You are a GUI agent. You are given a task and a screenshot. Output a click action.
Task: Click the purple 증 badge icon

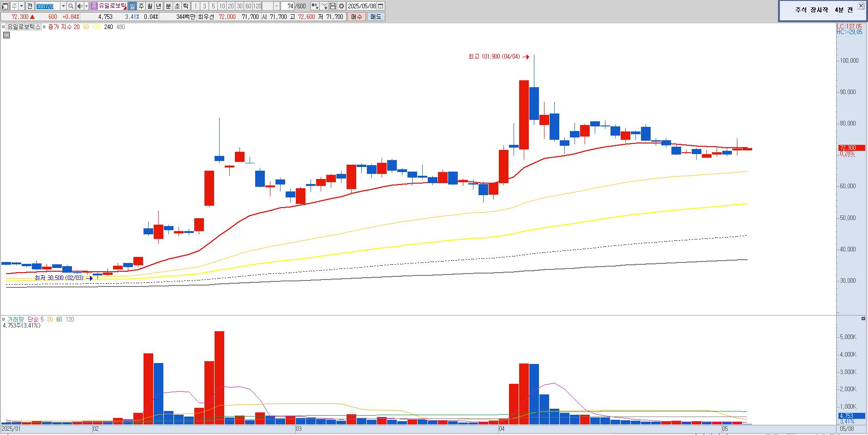click(x=94, y=6)
